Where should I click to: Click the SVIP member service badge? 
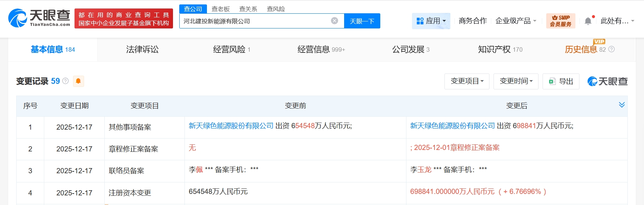click(560, 21)
